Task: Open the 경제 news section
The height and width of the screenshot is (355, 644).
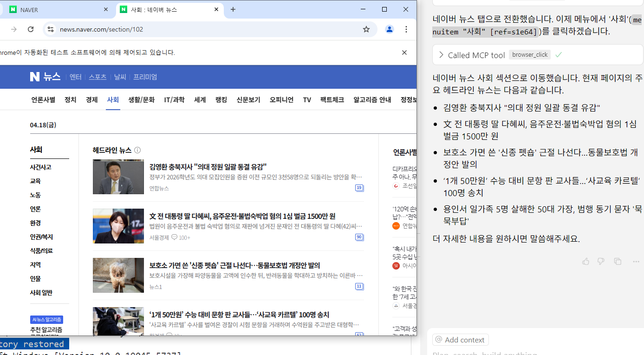Action: (x=91, y=99)
